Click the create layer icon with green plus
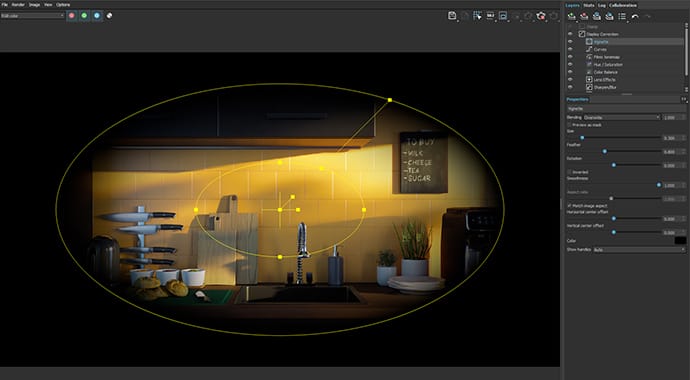This screenshot has width=690, height=380. [572, 16]
